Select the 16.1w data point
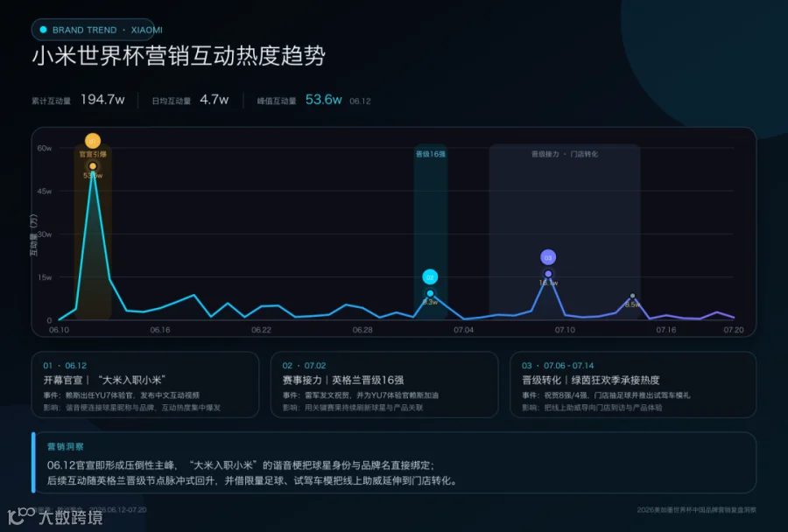 tap(548, 274)
